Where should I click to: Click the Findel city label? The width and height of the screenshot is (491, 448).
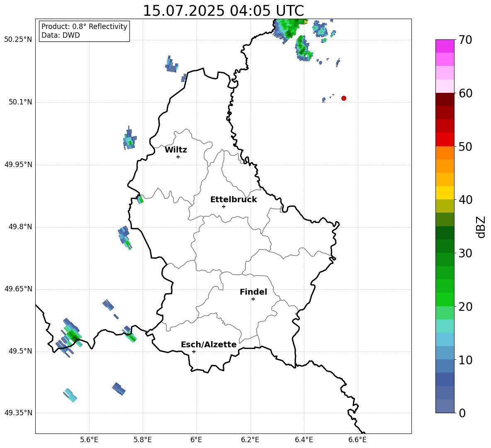[253, 292]
